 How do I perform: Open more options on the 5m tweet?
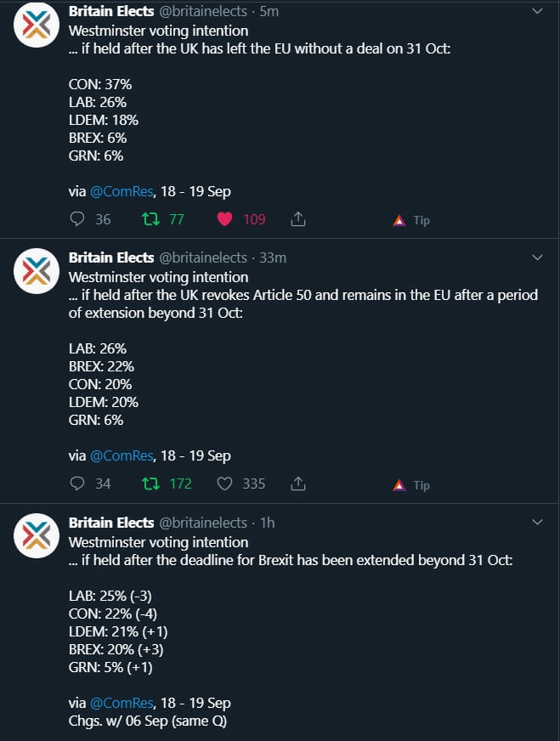coord(537,12)
